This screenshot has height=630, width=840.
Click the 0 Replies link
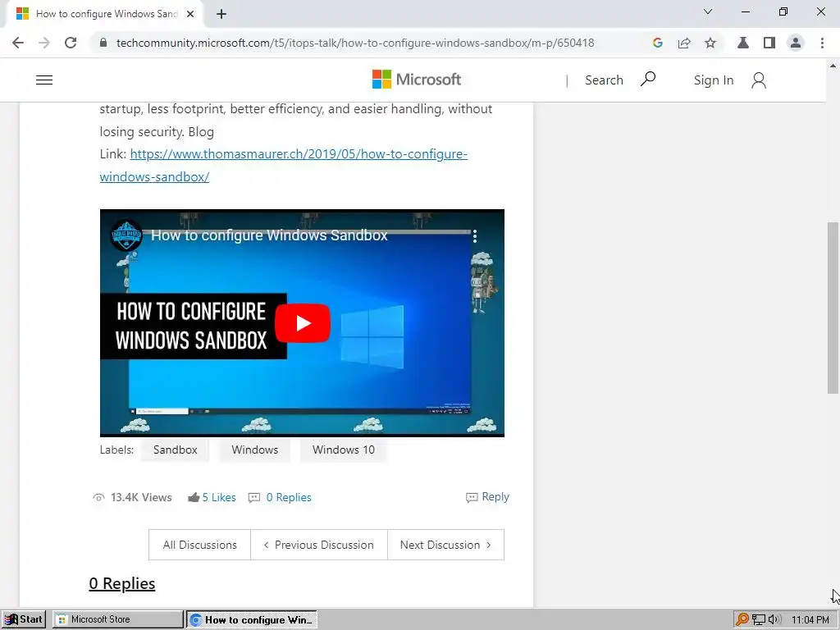[x=289, y=497]
